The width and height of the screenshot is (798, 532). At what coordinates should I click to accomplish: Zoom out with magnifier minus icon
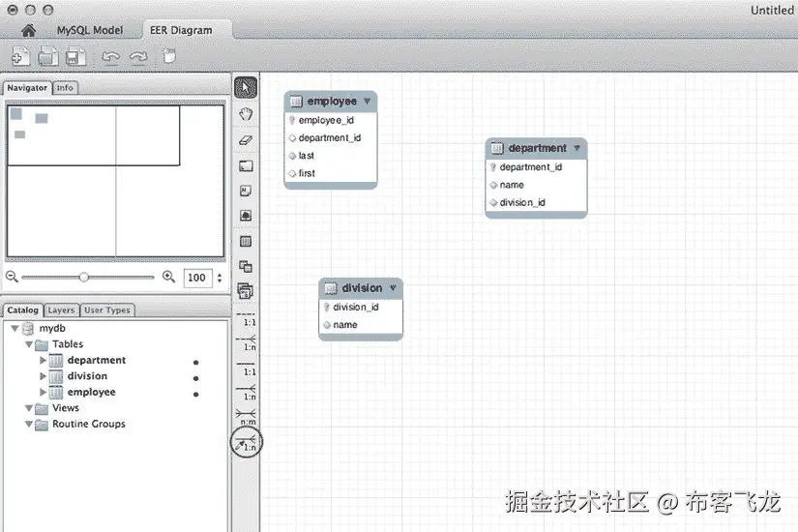[x=12, y=277]
